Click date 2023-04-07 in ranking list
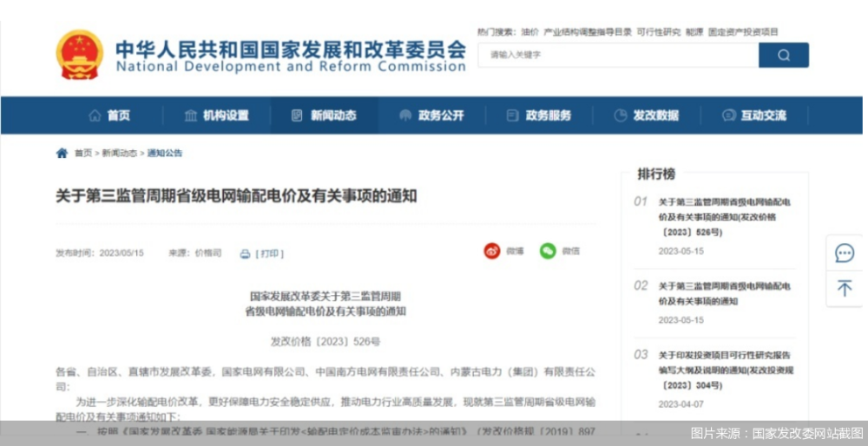The image size is (868, 446). (x=681, y=404)
